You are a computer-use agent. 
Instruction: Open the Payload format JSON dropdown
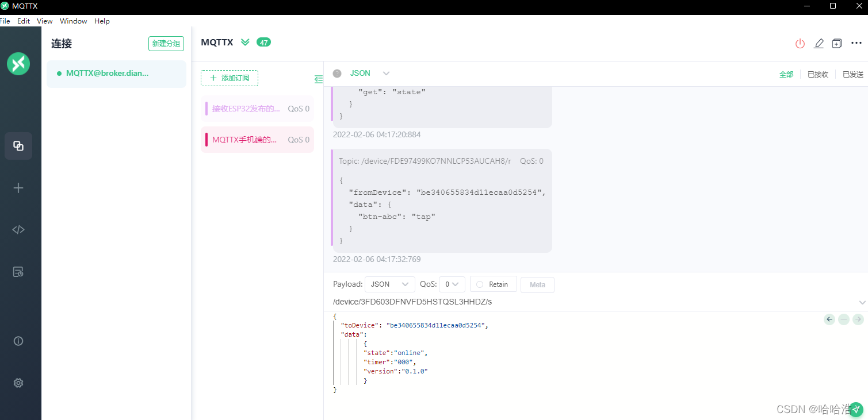pos(390,284)
